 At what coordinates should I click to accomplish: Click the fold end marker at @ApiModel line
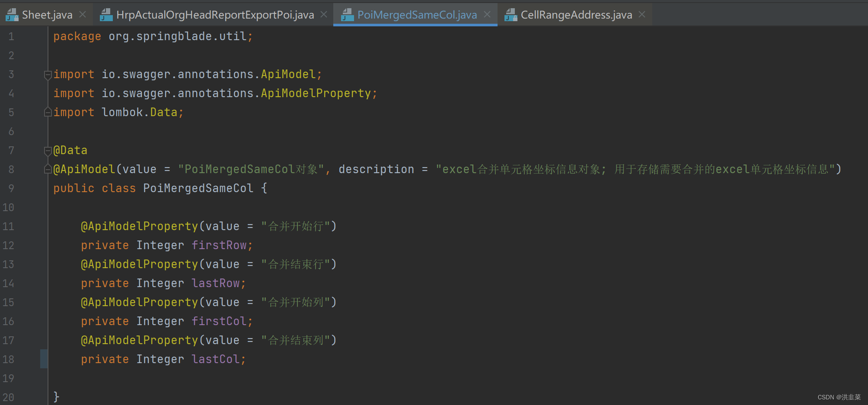tap(48, 169)
